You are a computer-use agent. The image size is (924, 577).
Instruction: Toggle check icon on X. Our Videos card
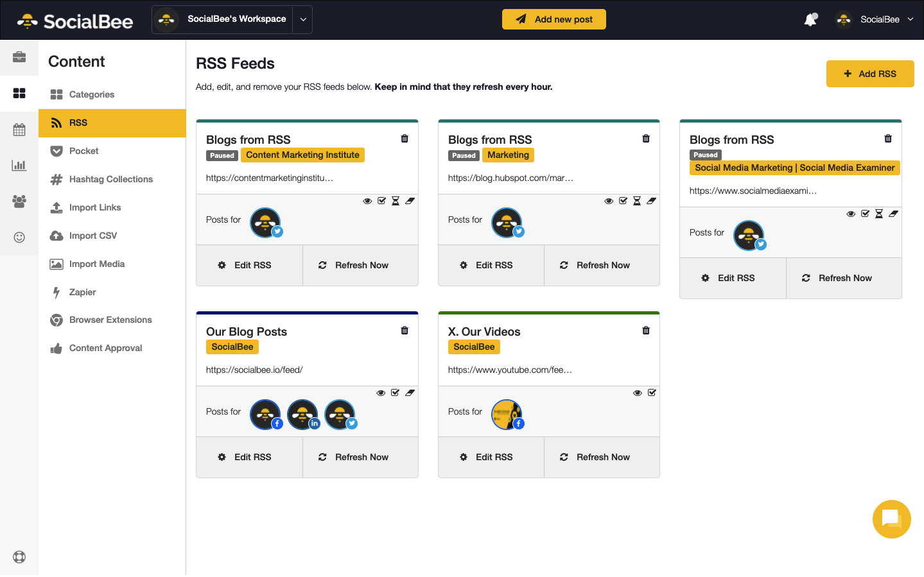(x=652, y=393)
